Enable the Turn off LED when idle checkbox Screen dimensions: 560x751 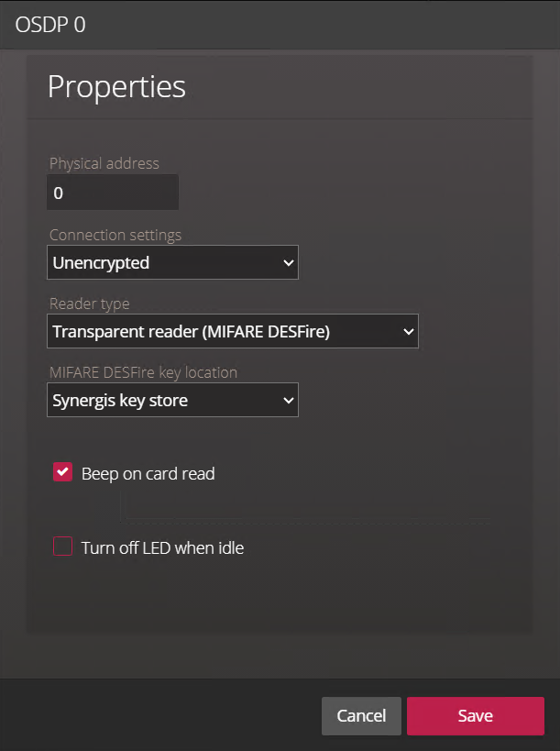63,547
